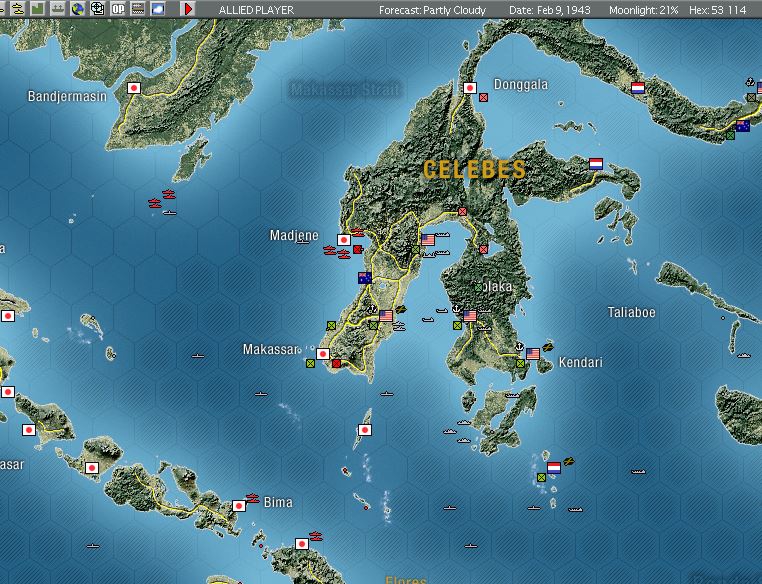Click the Hex: 53 114 readout

[x=717, y=10]
